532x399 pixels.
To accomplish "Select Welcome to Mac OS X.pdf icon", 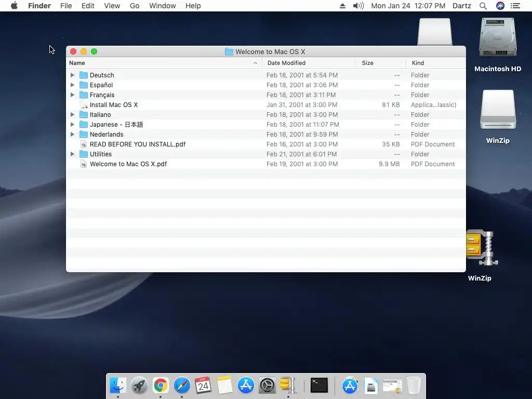I will point(84,164).
